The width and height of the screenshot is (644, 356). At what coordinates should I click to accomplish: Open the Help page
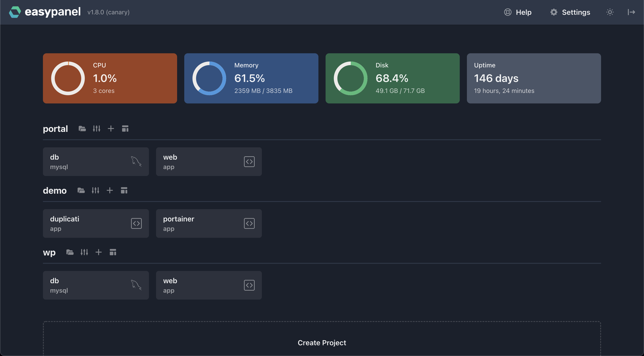pyautogui.click(x=518, y=12)
